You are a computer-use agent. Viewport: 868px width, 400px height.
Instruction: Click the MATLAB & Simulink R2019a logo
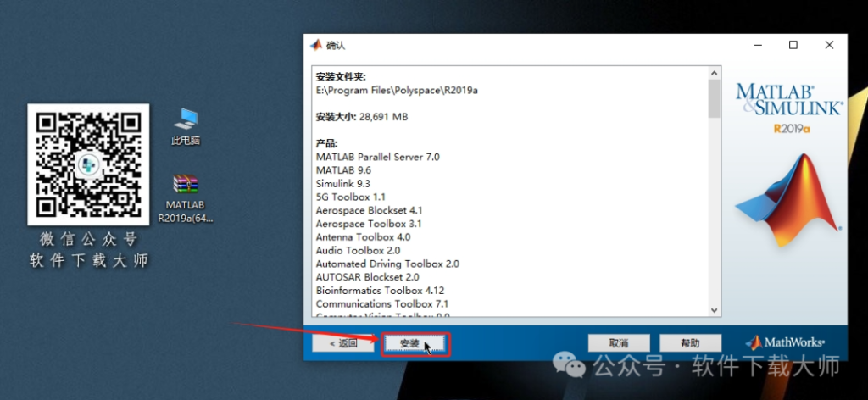[x=789, y=108]
